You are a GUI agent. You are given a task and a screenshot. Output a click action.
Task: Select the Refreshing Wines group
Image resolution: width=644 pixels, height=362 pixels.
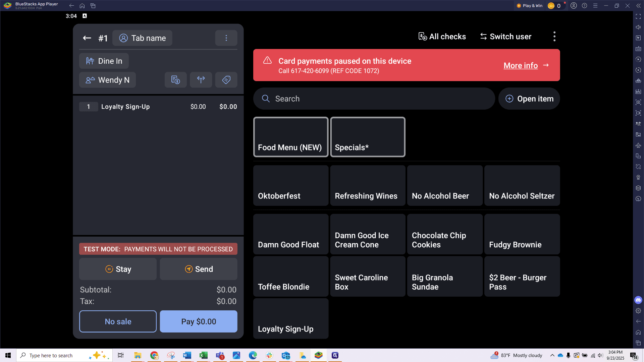pos(368,185)
